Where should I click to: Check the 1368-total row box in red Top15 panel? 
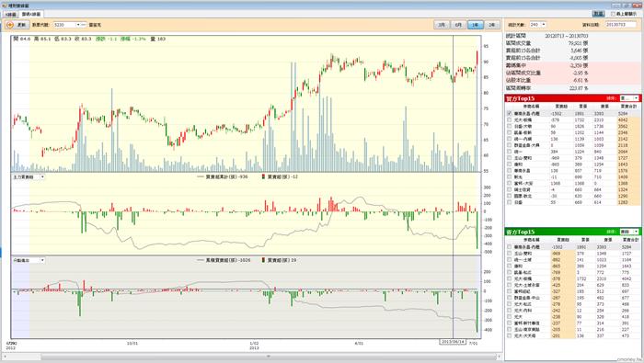[x=510, y=184]
